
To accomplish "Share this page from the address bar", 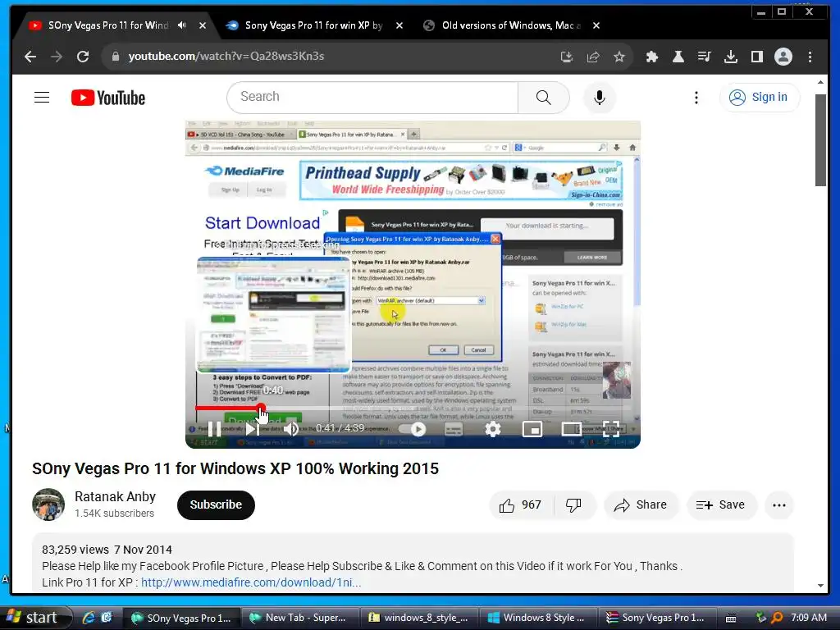I will 593,57.
